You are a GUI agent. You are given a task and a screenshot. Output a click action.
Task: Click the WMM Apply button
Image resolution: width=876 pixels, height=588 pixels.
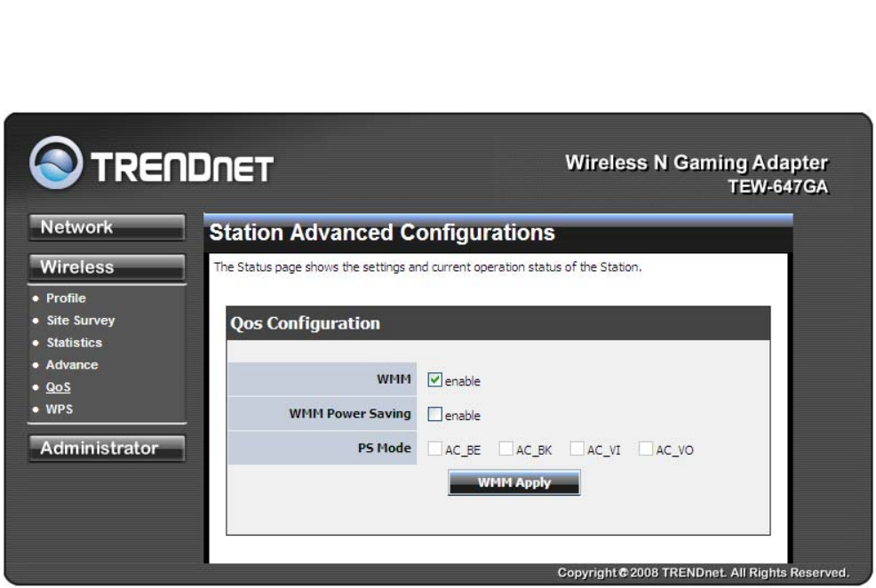click(x=514, y=482)
